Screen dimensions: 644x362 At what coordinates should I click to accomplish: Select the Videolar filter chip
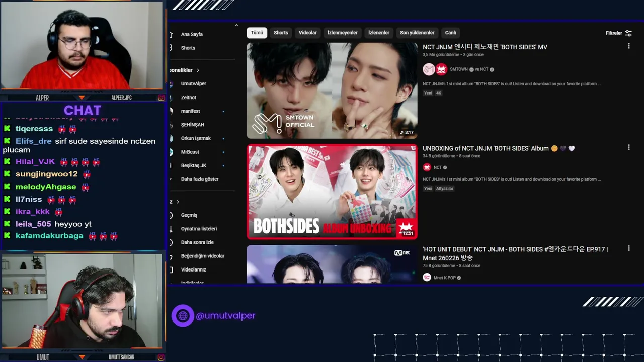click(308, 33)
